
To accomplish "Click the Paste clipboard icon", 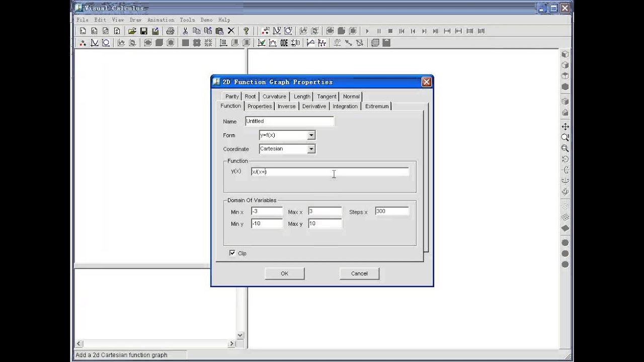I will tap(219, 31).
